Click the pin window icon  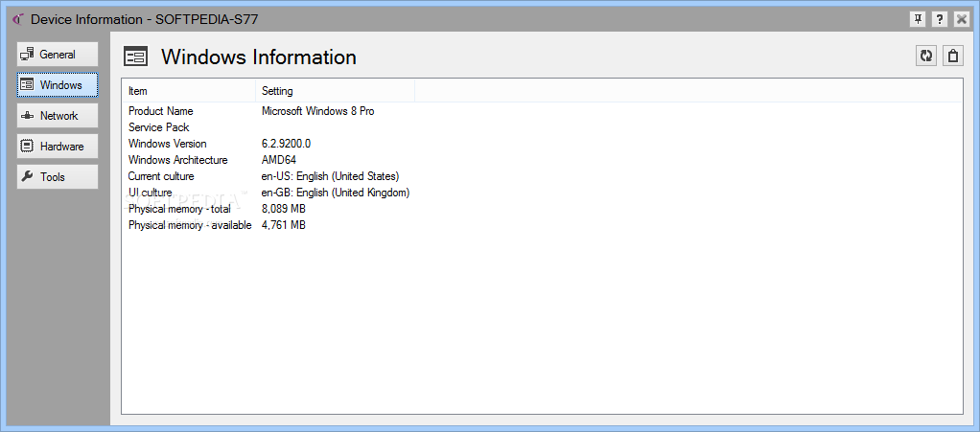[x=918, y=19]
